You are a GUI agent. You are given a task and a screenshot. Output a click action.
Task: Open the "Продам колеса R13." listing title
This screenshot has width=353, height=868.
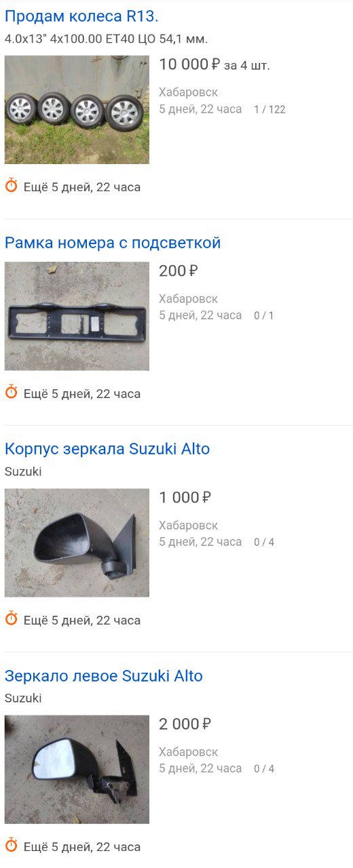81,17
